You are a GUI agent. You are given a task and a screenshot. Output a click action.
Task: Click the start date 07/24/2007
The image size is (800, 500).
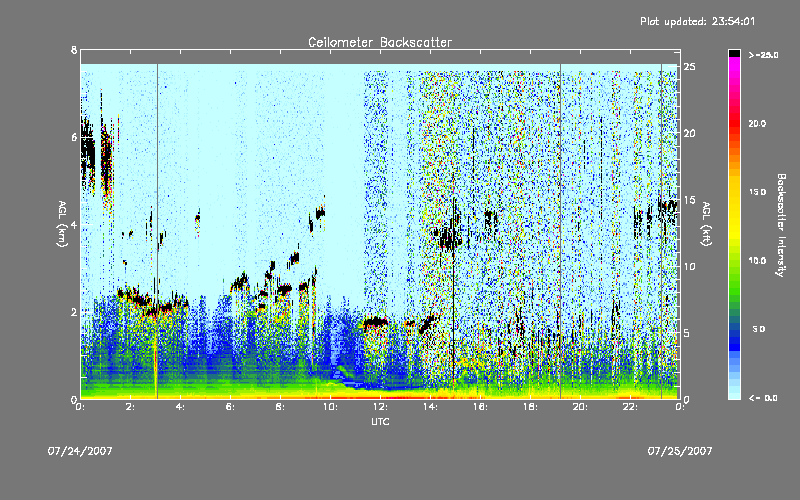tap(80, 451)
